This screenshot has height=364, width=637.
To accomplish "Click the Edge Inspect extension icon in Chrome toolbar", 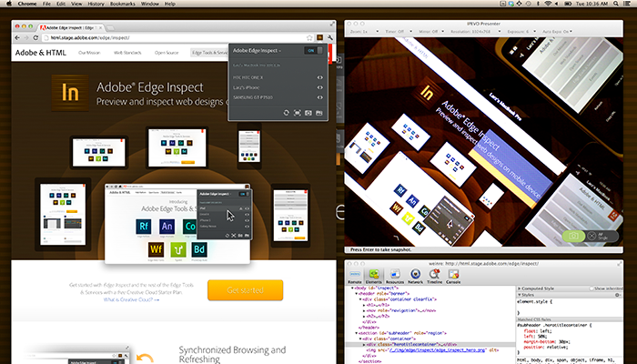I will click(x=319, y=38).
